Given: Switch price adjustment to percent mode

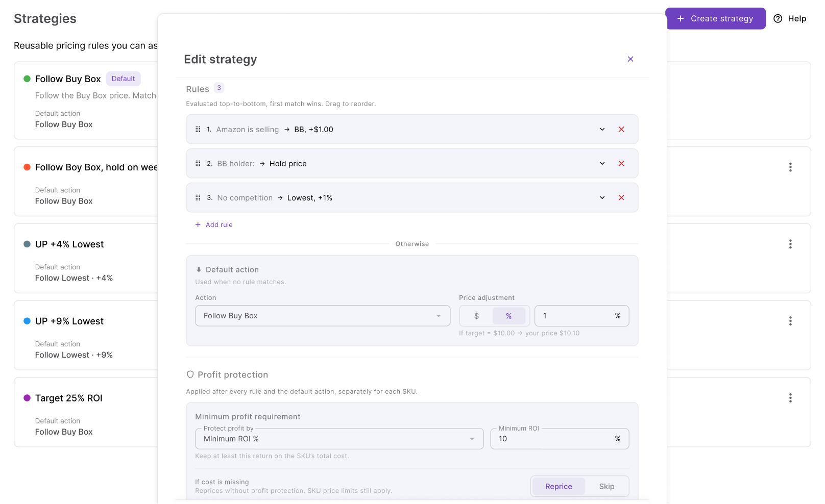Looking at the screenshot, I should 509,316.
